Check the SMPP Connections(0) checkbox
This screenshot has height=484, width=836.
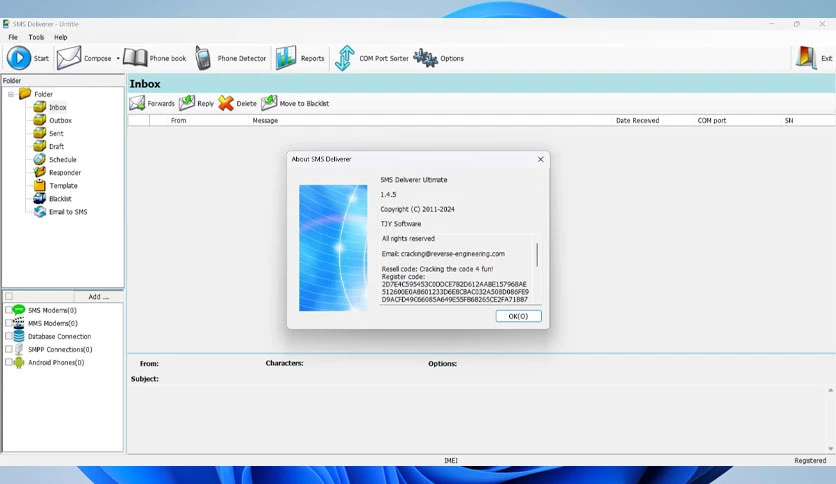(x=9, y=349)
